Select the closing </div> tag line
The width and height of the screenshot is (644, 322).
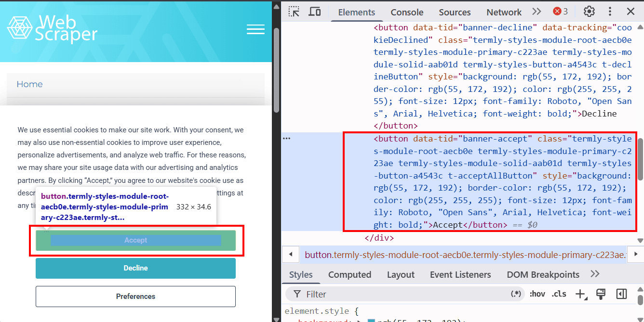[379, 238]
